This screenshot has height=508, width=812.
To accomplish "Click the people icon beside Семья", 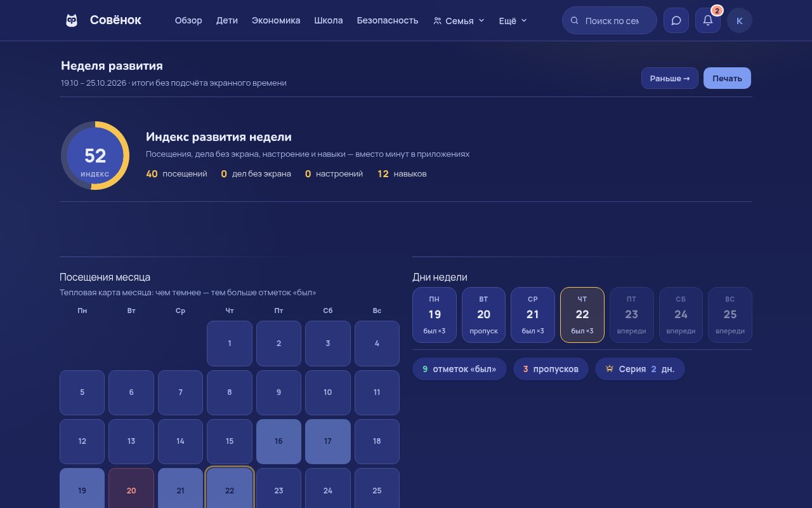I will coord(437,20).
